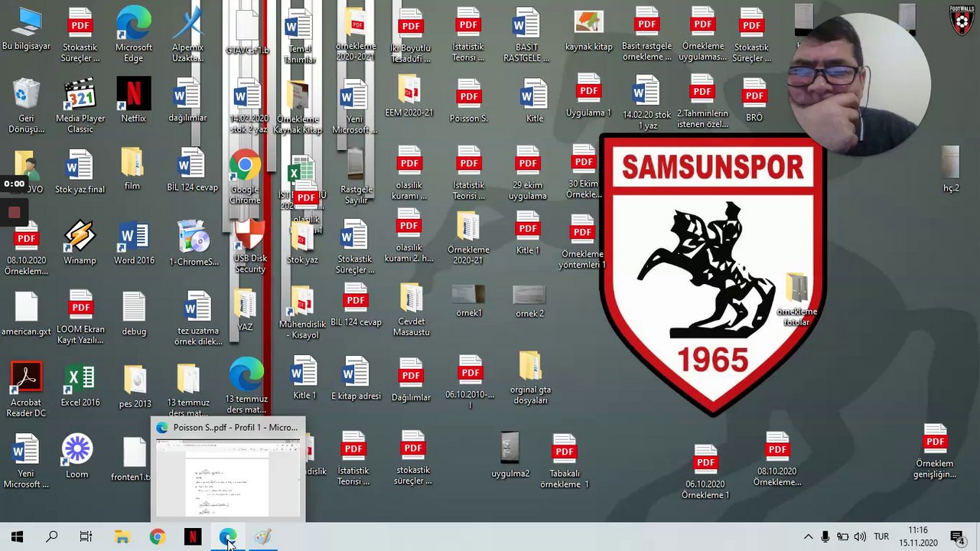The height and width of the screenshot is (551, 980).
Task: Select the fronten1 file icon
Action: (134, 459)
